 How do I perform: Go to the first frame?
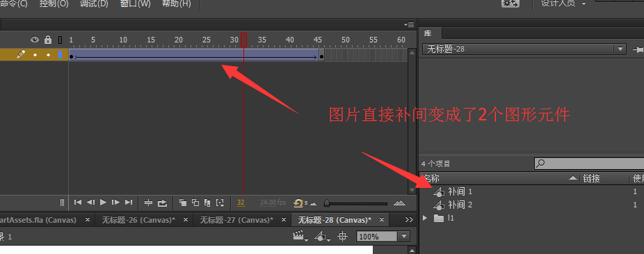pos(78,203)
